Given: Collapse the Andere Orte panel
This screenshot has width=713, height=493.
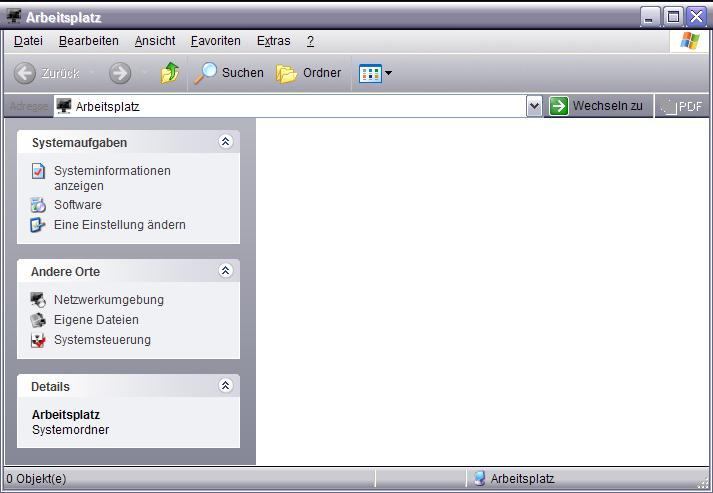Looking at the screenshot, I should (x=225, y=271).
